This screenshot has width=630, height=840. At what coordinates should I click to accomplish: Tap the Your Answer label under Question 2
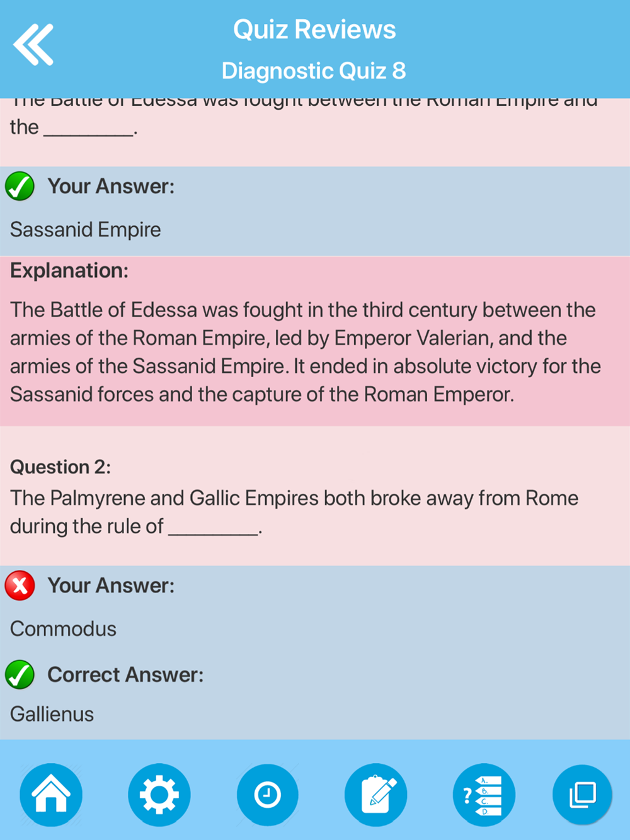pyautogui.click(x=111, y=586)
